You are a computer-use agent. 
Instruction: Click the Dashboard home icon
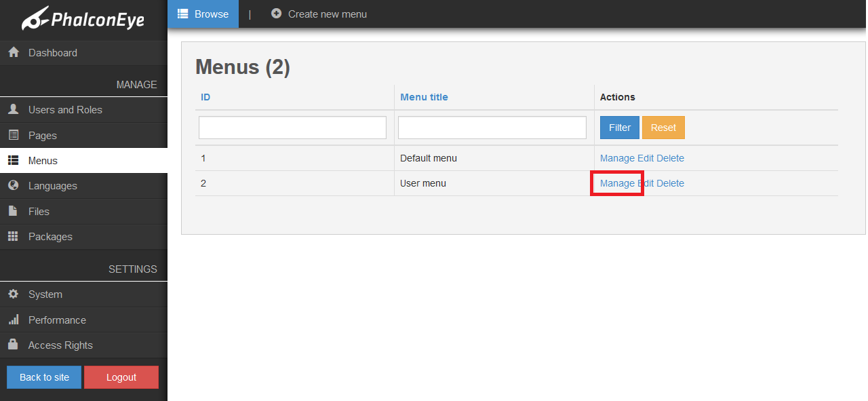[13, 52]
